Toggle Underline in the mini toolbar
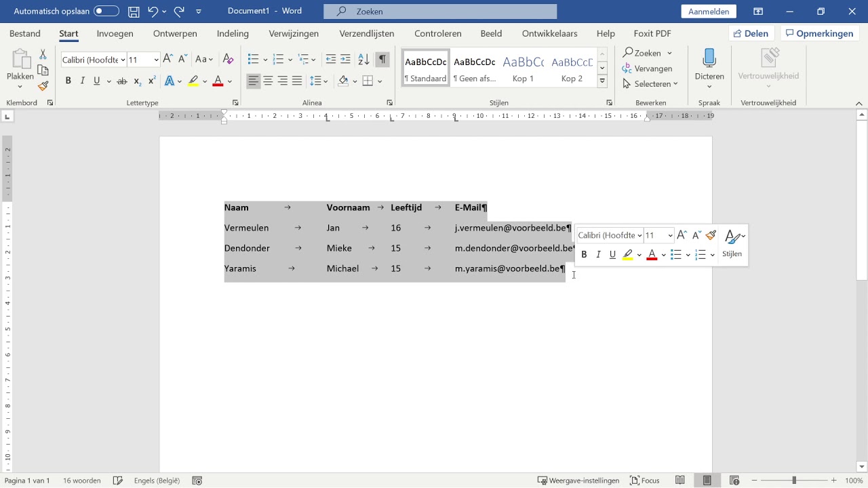 [x=612, y=255]
